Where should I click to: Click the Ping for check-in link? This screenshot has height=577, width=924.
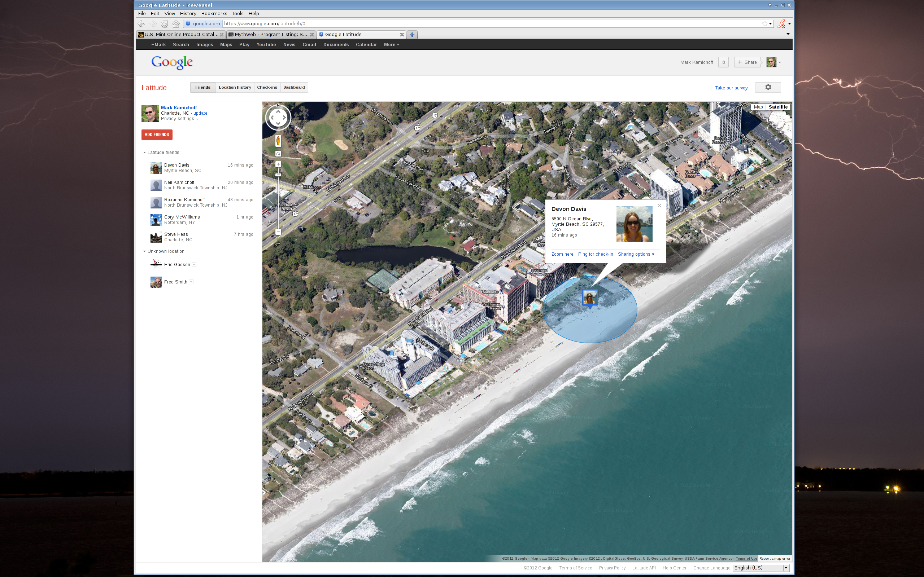point(595,254)
